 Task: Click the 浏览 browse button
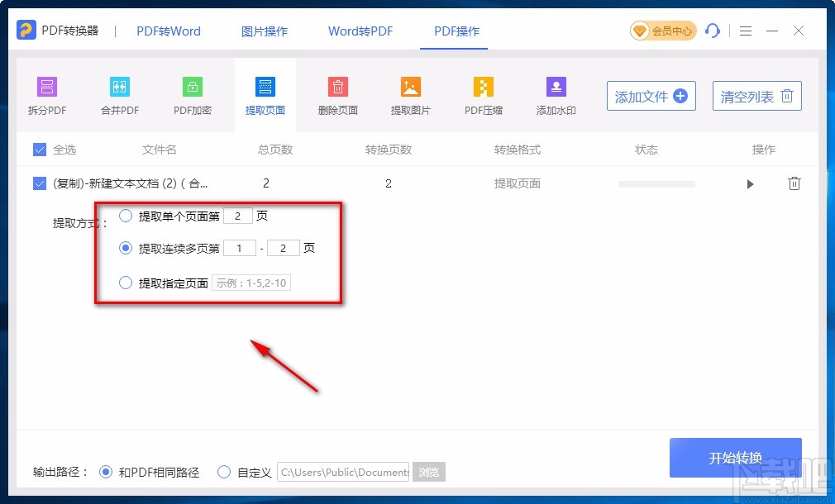[429, 472]
